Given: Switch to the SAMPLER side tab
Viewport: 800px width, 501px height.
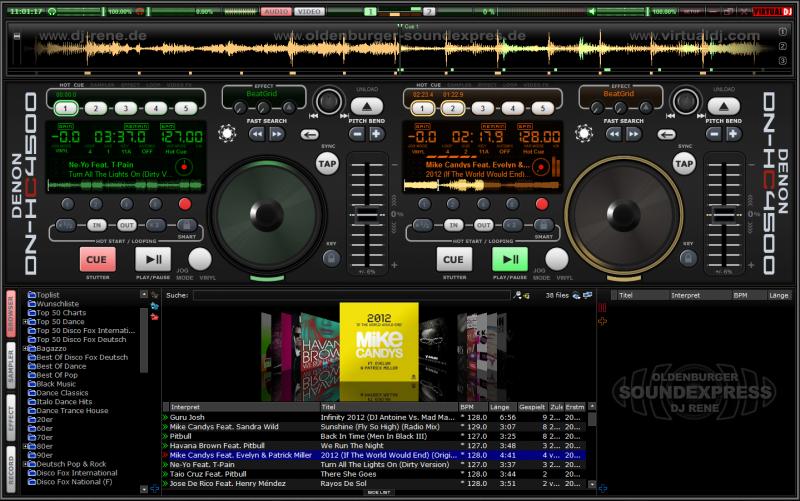Looking at the screenshot, I should [x=11, y=367].
